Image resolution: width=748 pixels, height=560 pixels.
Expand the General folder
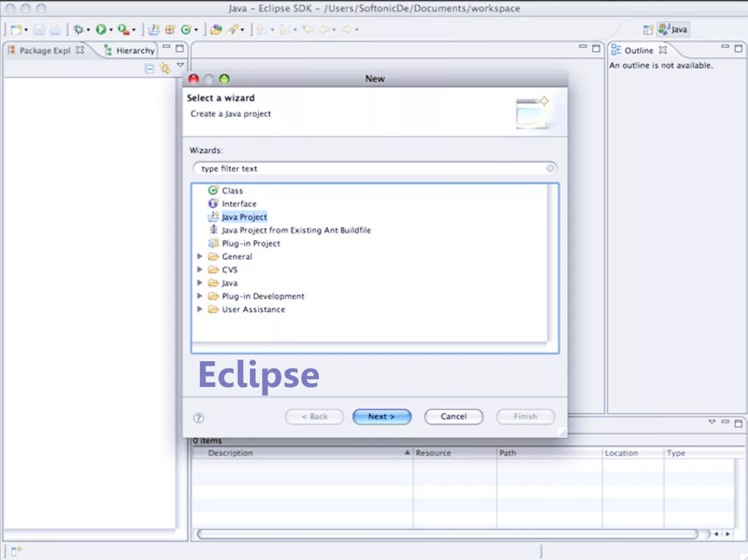pyautogui.click(x=200, y=256)
